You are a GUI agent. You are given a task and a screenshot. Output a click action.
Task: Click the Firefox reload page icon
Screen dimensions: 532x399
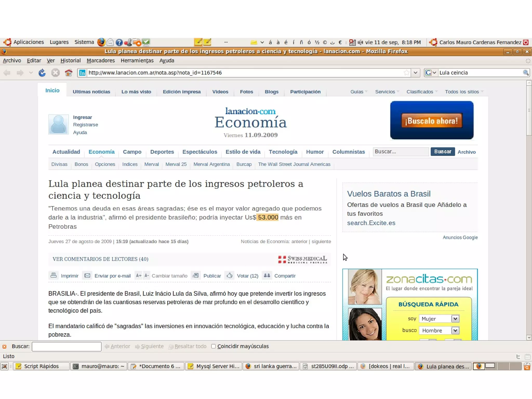(42, 73)
